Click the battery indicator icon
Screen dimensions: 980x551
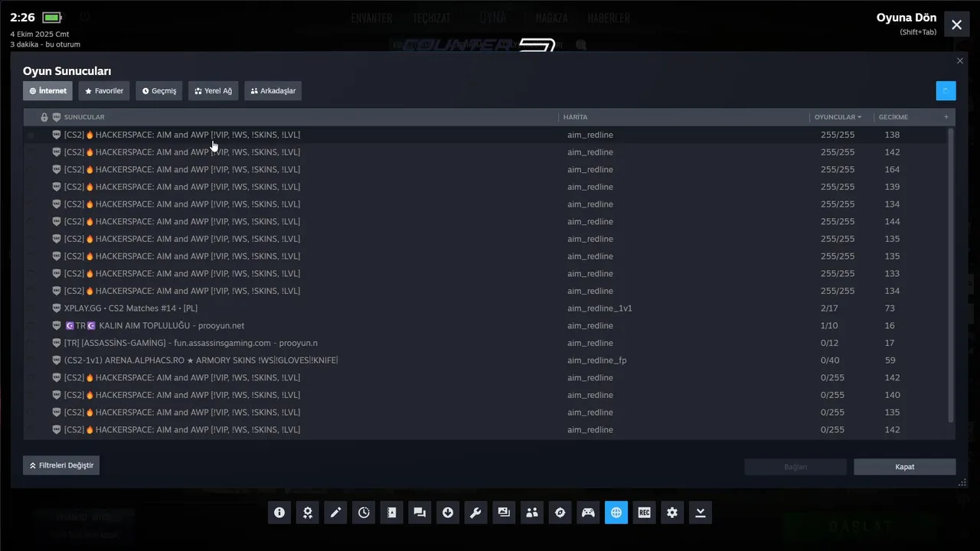click(52, 18)
